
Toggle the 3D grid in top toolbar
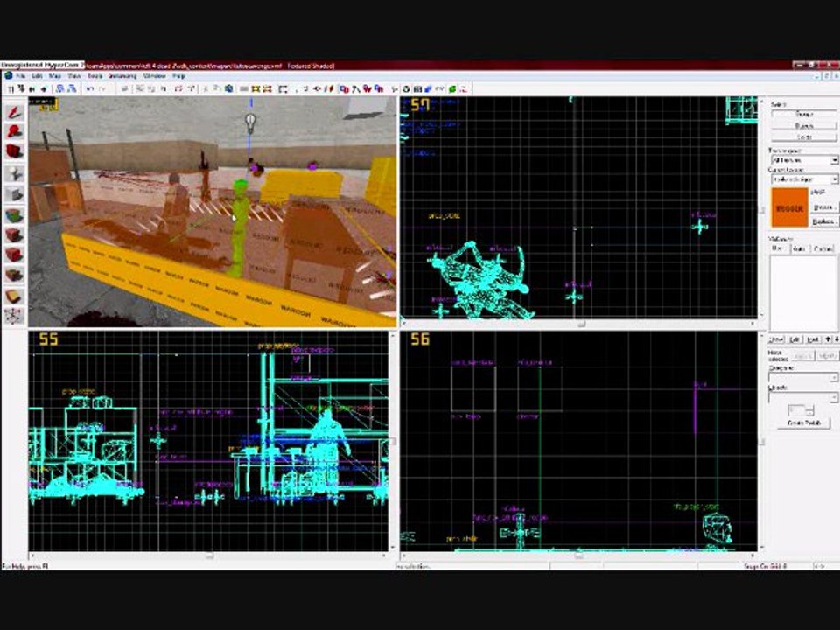[21, 89]
